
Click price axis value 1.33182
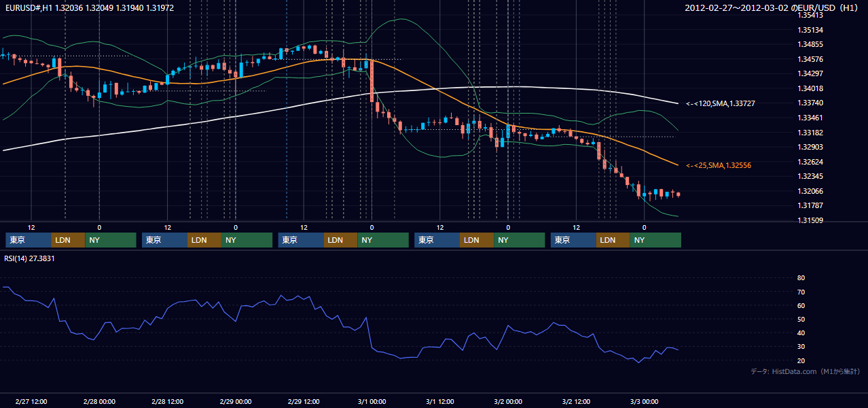(x=810, y=133)
